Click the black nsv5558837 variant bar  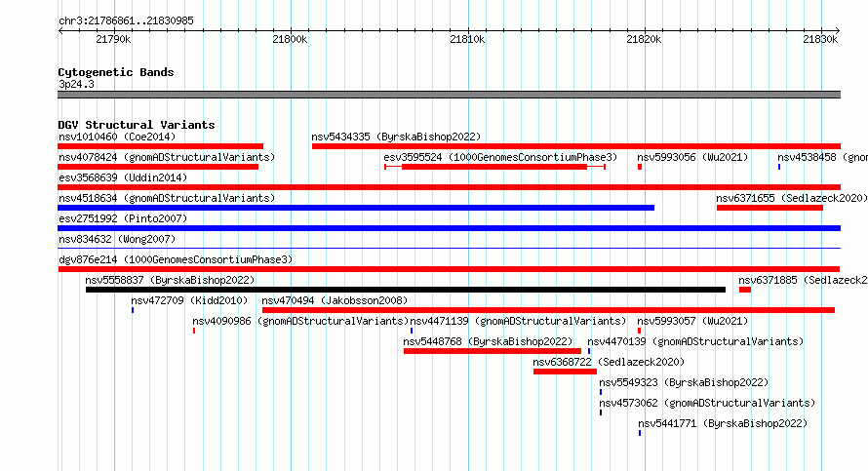coord(406,290)
